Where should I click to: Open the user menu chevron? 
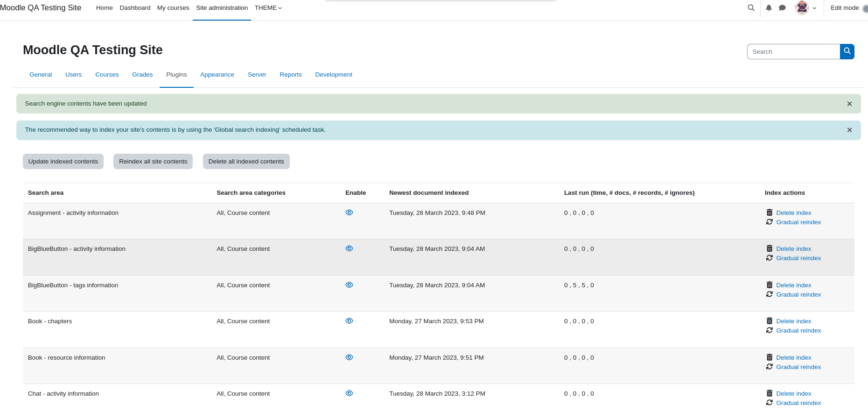814,8
